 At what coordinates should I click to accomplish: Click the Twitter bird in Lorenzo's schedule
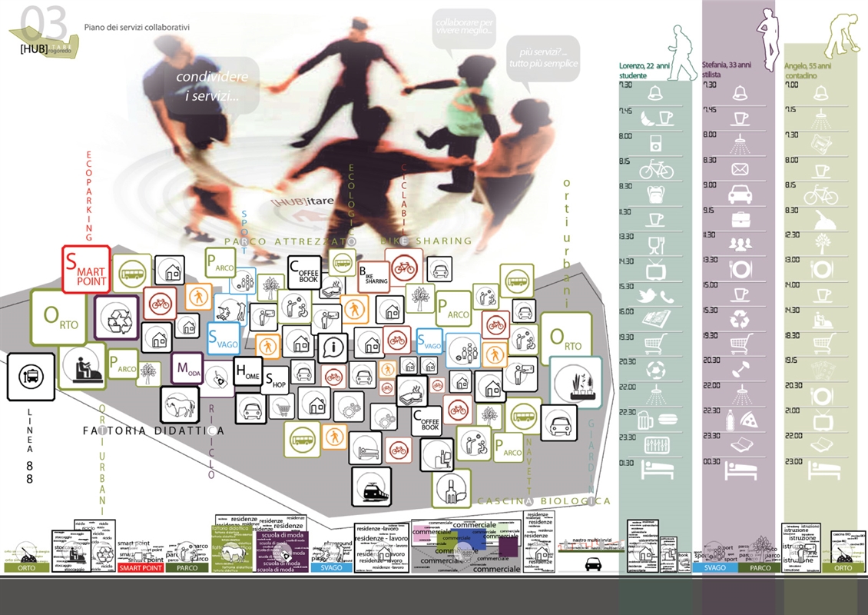click(647, 296)
